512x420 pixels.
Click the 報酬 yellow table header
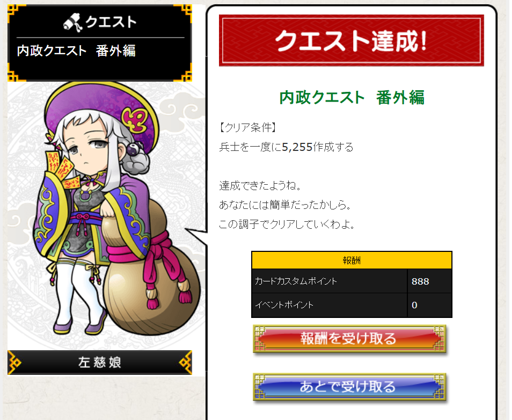pos(352,260)
